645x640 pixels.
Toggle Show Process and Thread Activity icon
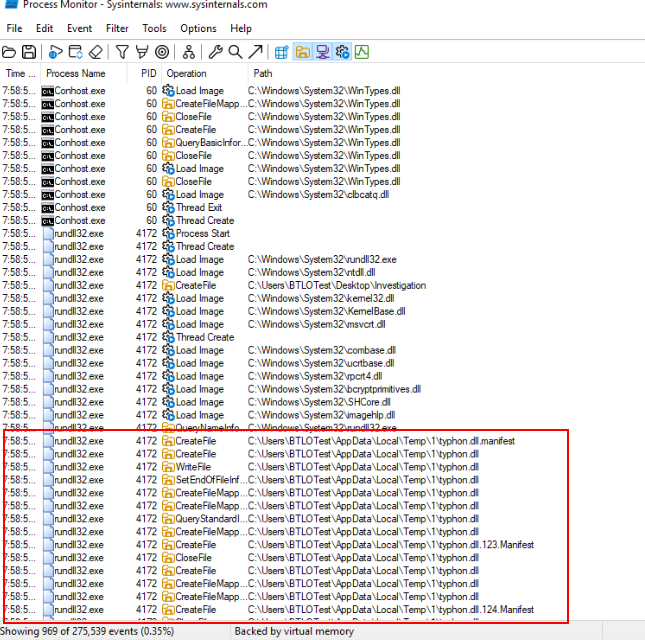[342, 52]
